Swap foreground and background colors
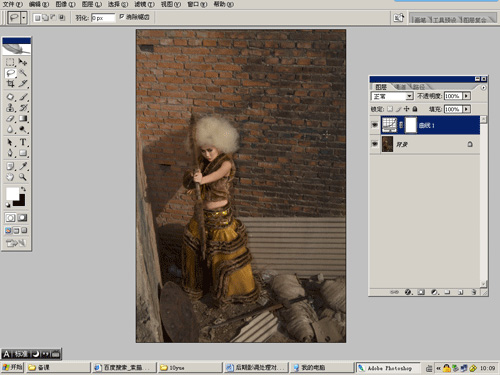The width and height of the screenshot is (500, 375). (23, 189)
